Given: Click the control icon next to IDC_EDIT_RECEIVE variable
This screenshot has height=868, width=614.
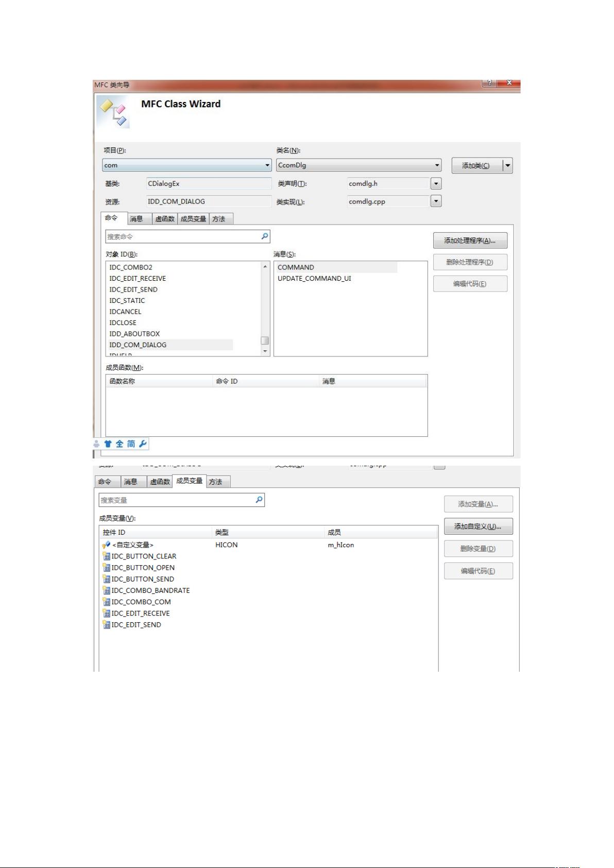Looking at the screenshot, I should coord(107,613).
